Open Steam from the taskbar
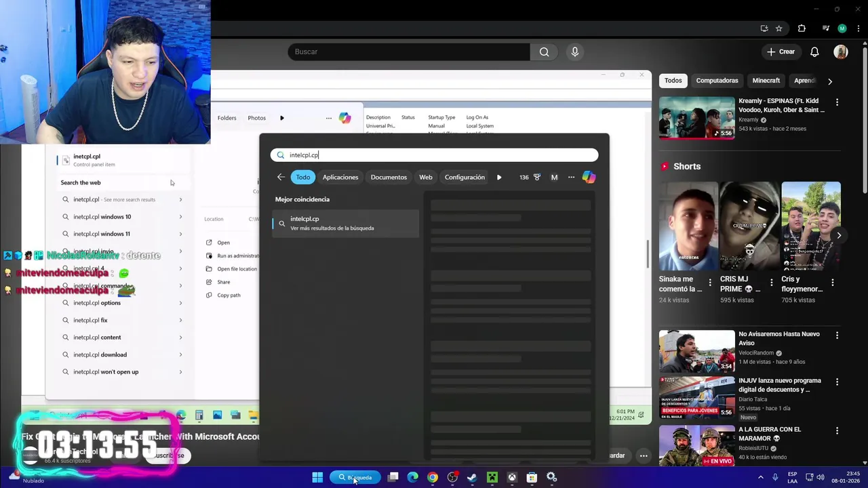868x488 pixels. (x=472, y=477)
